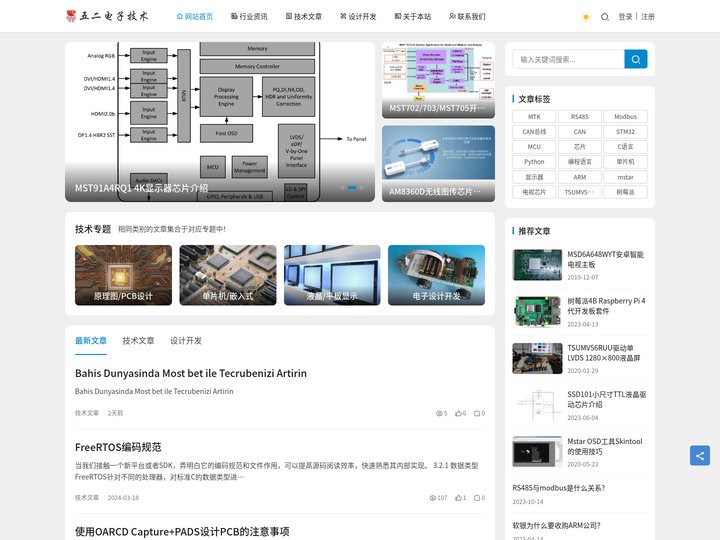Click the 登录 link
The width and height of the screenshot is (720, 540).
625,17
